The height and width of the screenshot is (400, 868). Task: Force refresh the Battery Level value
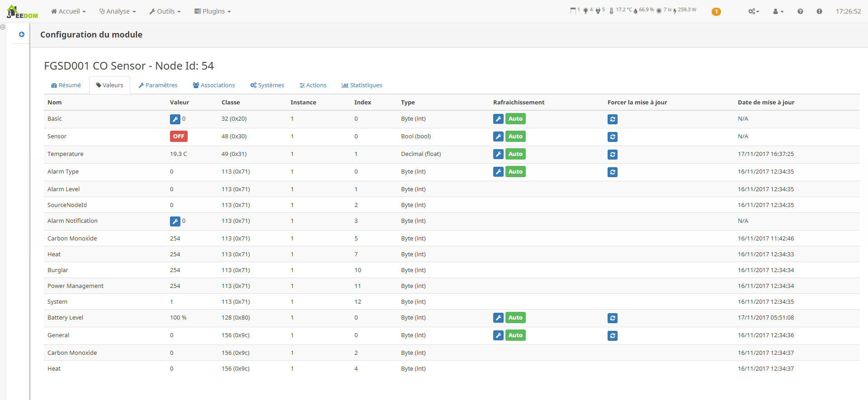tap(613, 318)
